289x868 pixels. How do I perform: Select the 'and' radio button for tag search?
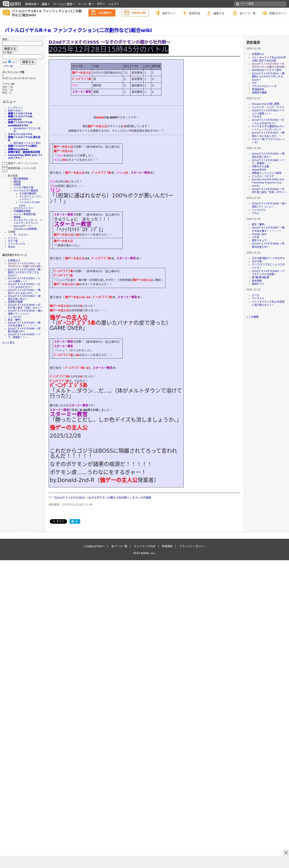point(9,62)
